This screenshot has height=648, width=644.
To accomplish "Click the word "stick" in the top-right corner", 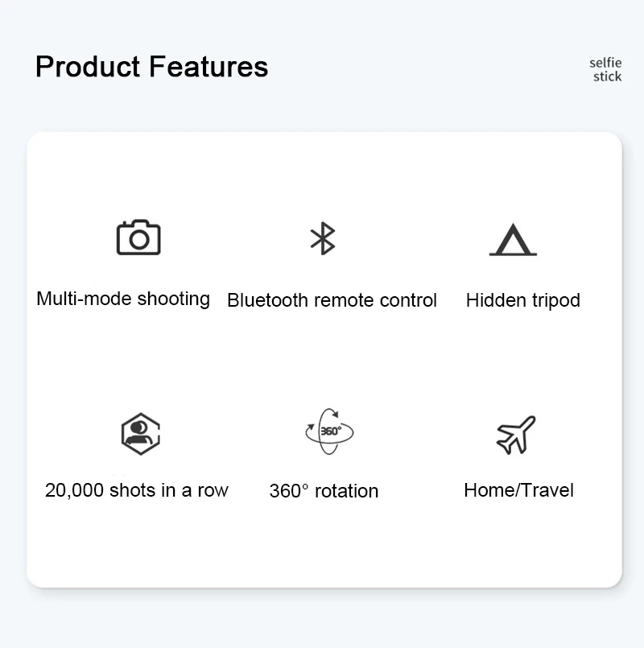I will coord(608,76).
